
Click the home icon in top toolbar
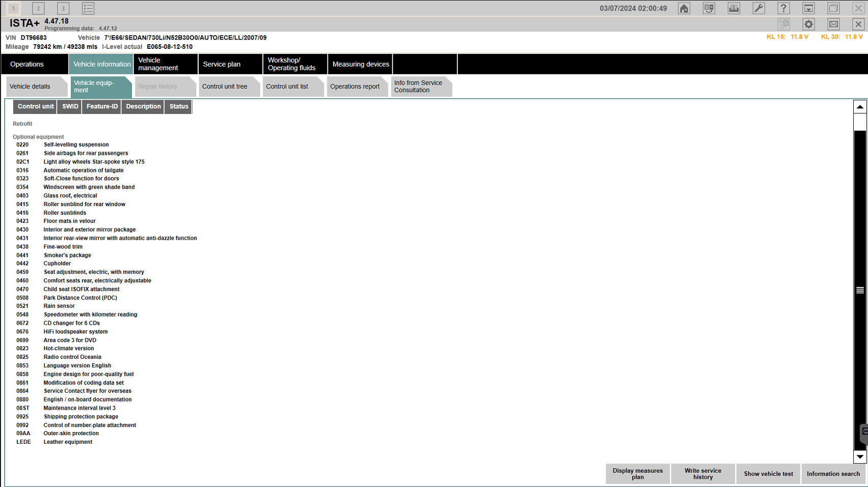[684, 8]
